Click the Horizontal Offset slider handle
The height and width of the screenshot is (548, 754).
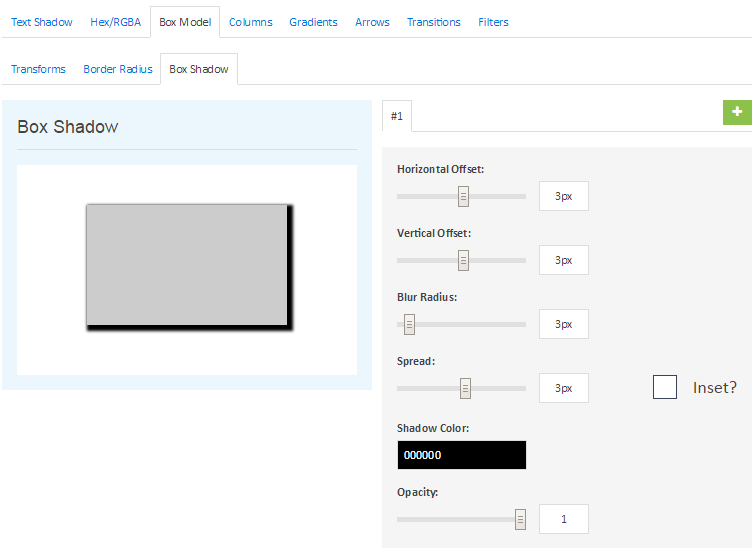pyautogui.click(x=463, y=196)
